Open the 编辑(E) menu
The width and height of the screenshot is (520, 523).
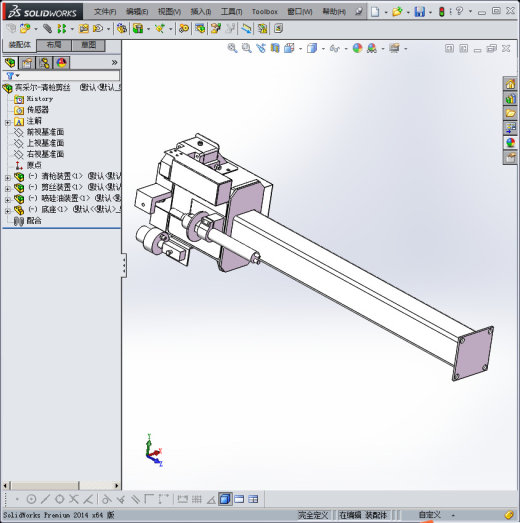pyautogui.click(x=137, y=12)
